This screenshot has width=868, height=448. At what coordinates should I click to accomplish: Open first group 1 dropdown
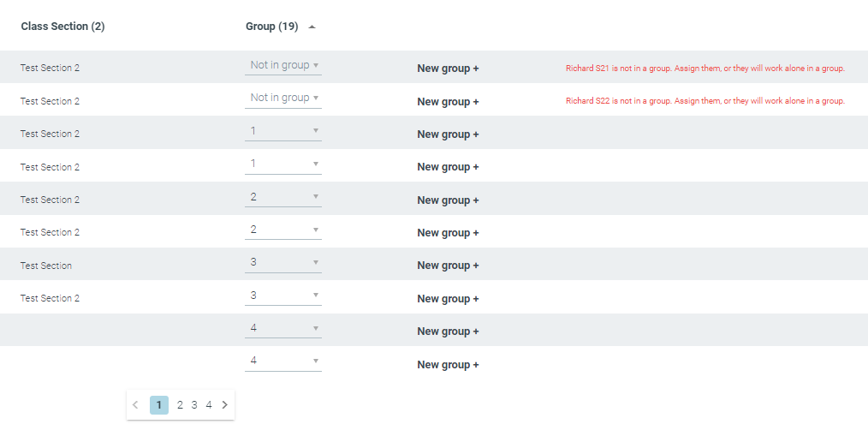click(x=282, y=131)
